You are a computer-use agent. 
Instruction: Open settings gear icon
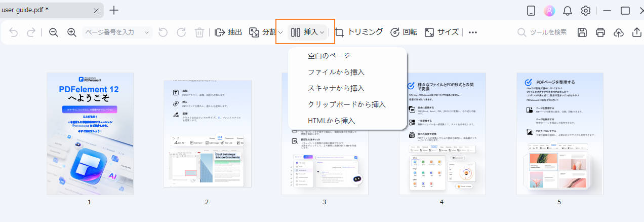point(586,11)
